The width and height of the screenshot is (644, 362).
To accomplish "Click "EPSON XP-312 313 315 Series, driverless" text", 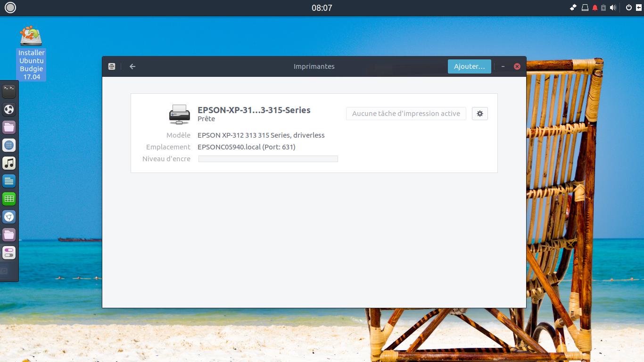I will point(261,135).
